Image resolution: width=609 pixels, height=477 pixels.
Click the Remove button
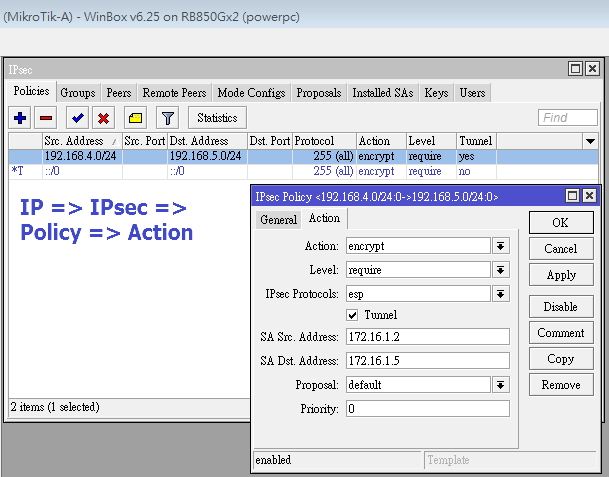click(561, 385)
